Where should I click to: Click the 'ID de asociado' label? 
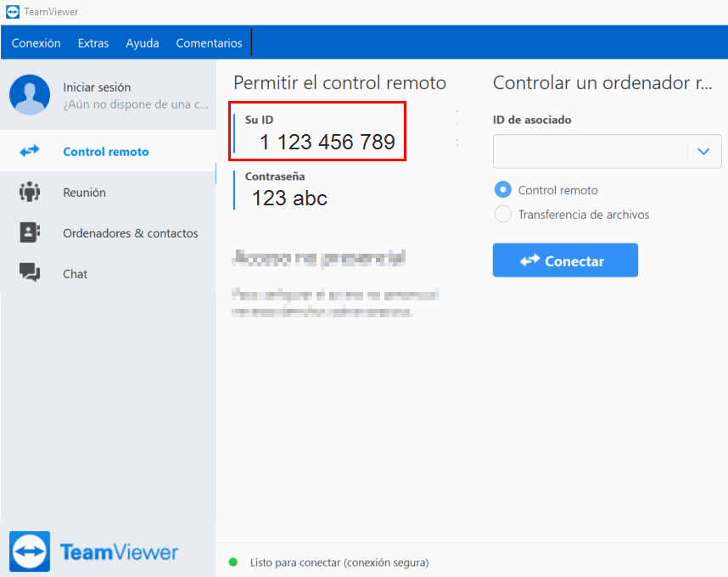point(532,120)
